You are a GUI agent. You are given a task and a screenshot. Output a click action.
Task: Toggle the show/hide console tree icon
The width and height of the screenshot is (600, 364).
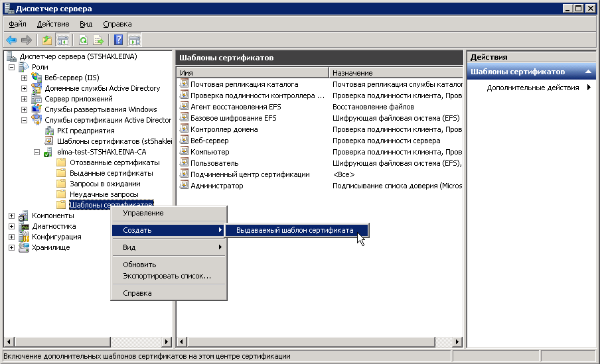[63, 40]
